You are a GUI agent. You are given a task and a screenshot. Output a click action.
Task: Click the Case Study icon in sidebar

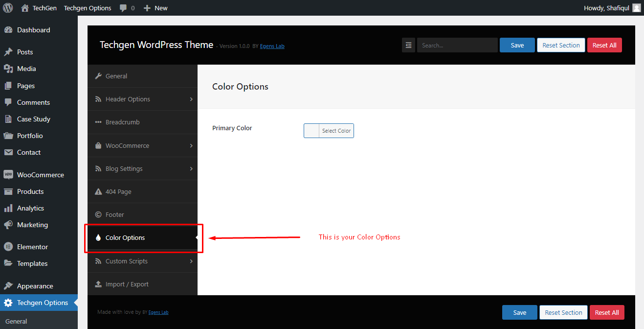[8, 119]
